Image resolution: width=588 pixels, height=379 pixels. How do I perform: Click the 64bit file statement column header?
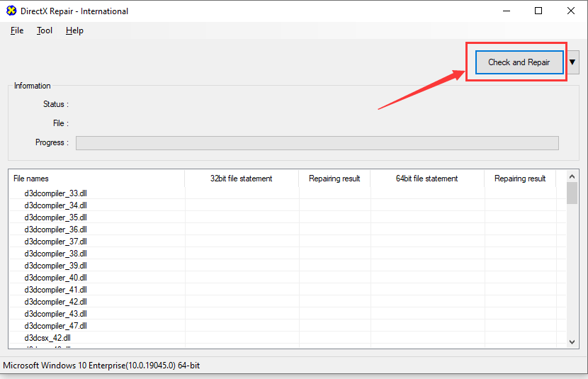coord(426,179)
